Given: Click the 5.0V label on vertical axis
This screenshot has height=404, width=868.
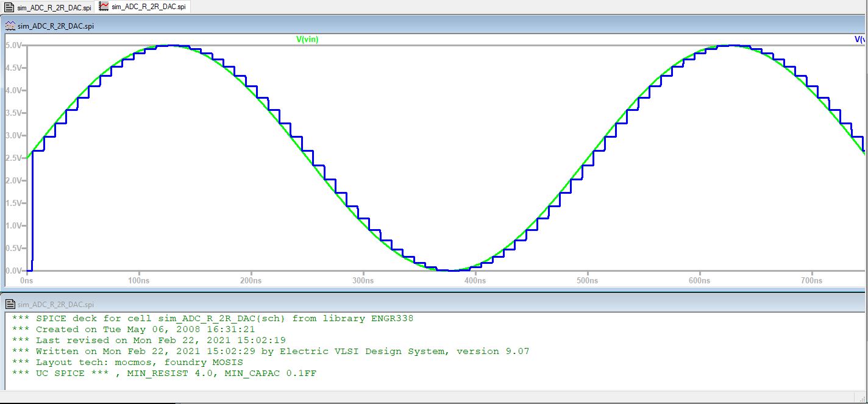Looking at the screenshot, I should 14,46.
